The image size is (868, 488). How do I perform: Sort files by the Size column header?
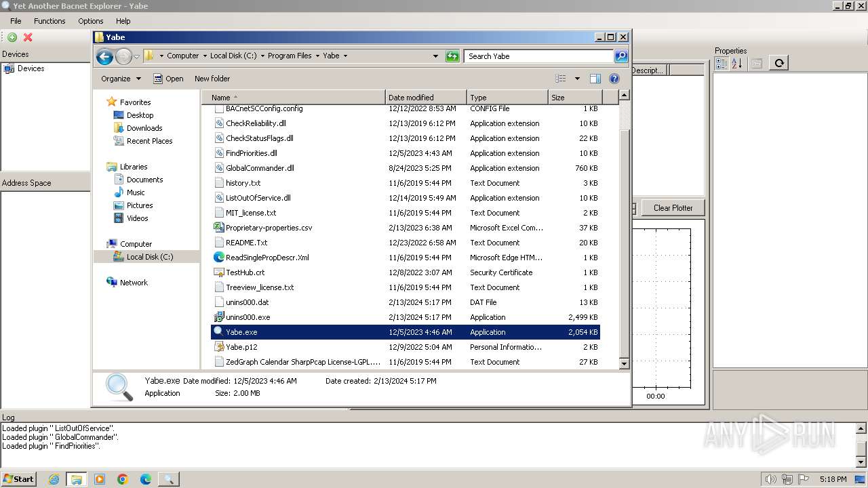tap(574, 98)
